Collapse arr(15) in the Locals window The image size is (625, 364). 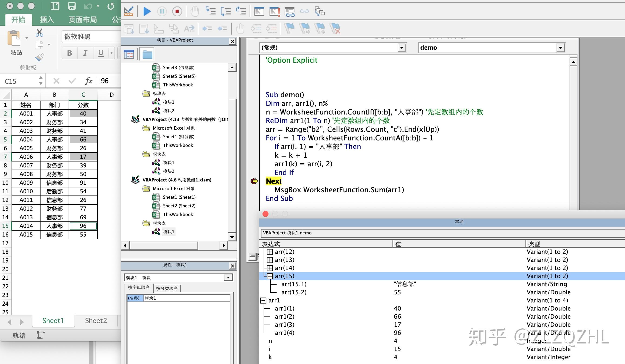(x=270, y=276)
